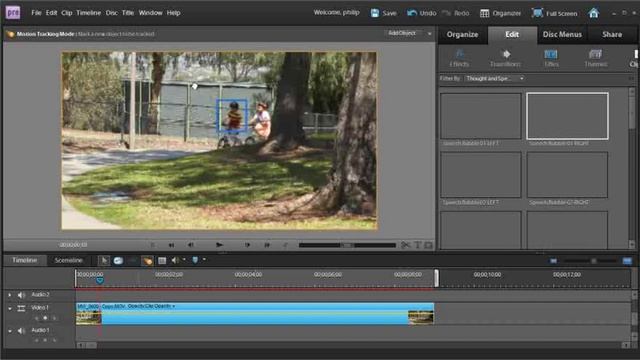Click the Freeze Frame icon under monitor
Viewport: 640px width, 360px height.
tap(429, 245)
